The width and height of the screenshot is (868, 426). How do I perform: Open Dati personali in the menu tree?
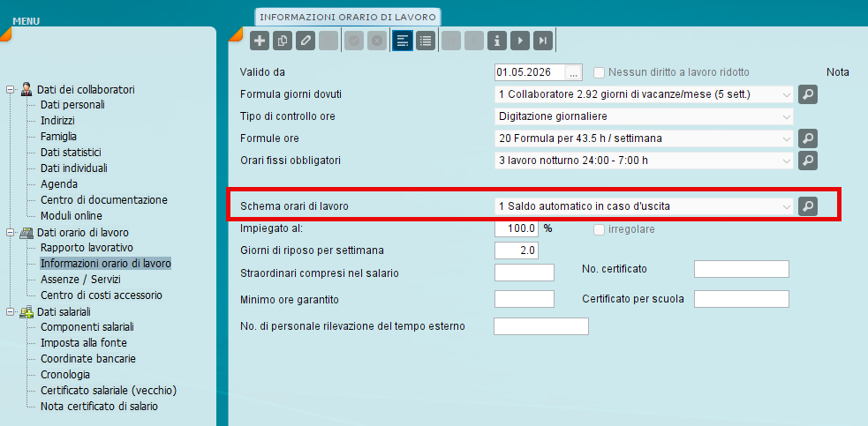72,105
